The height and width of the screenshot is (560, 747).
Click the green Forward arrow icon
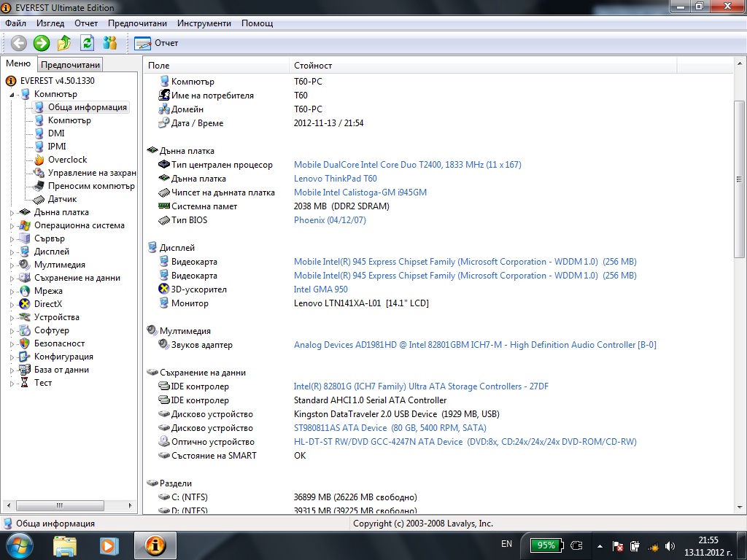click(42, 43)
